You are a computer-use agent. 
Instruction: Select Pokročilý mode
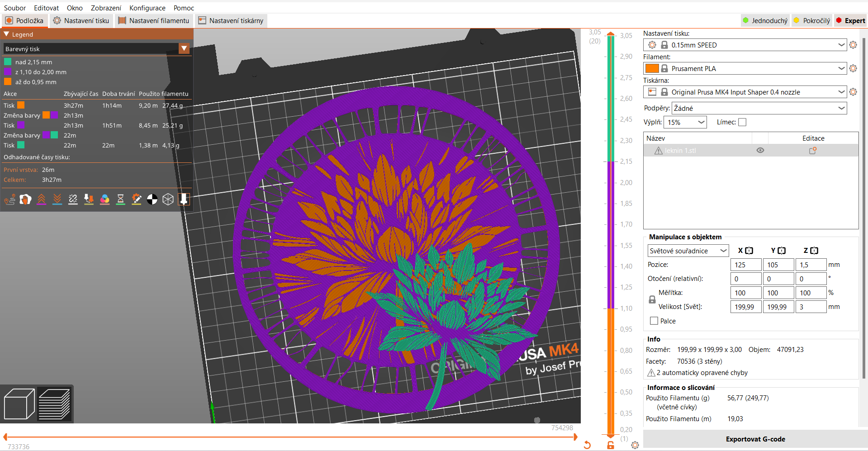pyautogui.click(x=812, y=20)
